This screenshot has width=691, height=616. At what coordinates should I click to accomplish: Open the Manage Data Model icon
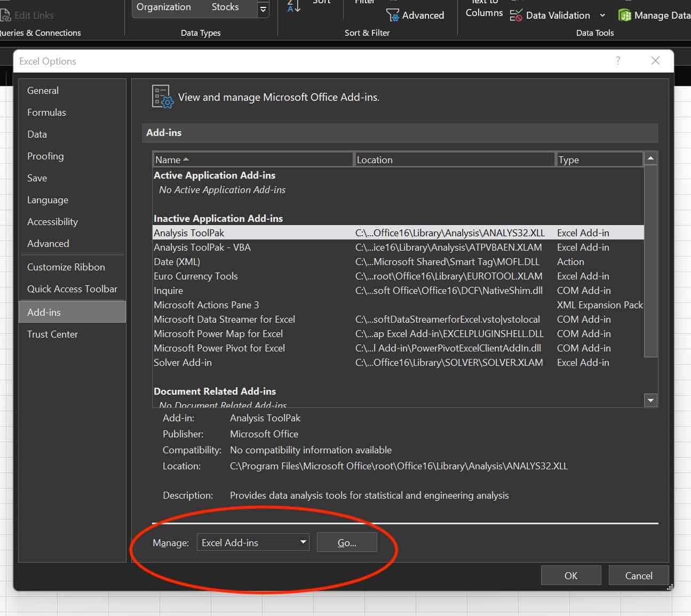pyautogui.click(x=624, y=15)
